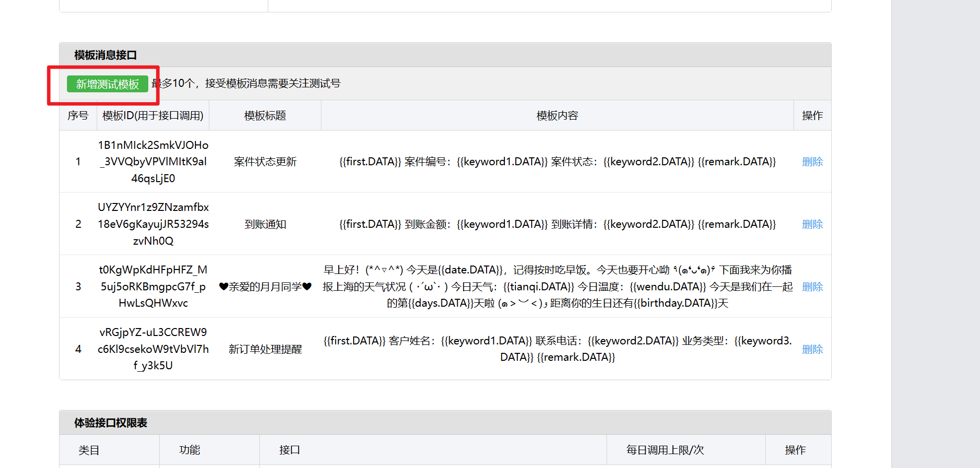Click the 体验接口权限表 section heading

pos(111,423)
